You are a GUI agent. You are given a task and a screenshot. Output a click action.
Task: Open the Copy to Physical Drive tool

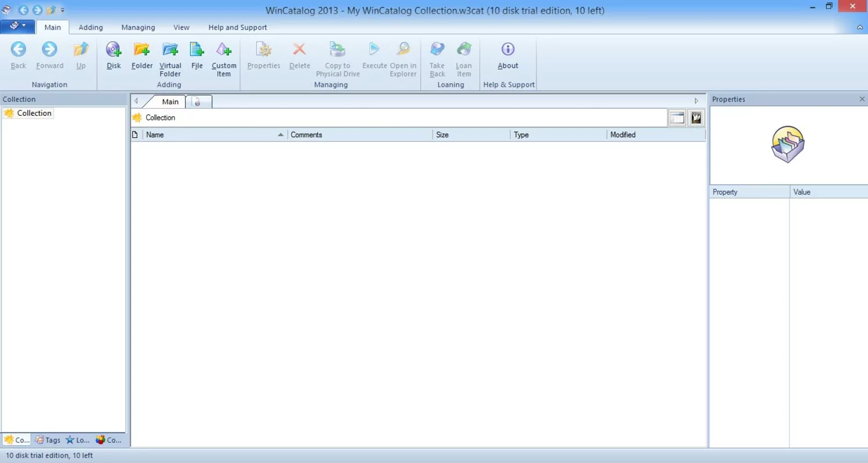[x=337, y=56]
